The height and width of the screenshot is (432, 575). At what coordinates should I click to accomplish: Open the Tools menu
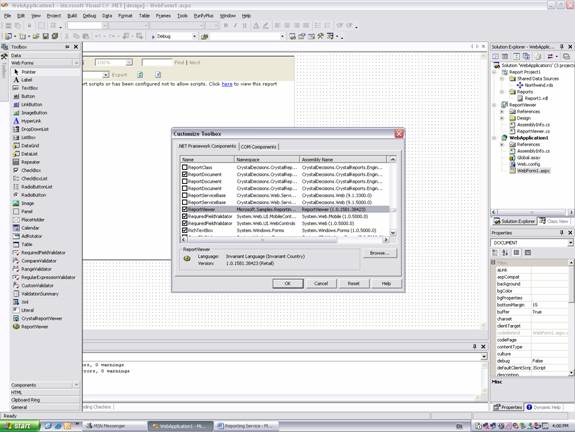182,16
